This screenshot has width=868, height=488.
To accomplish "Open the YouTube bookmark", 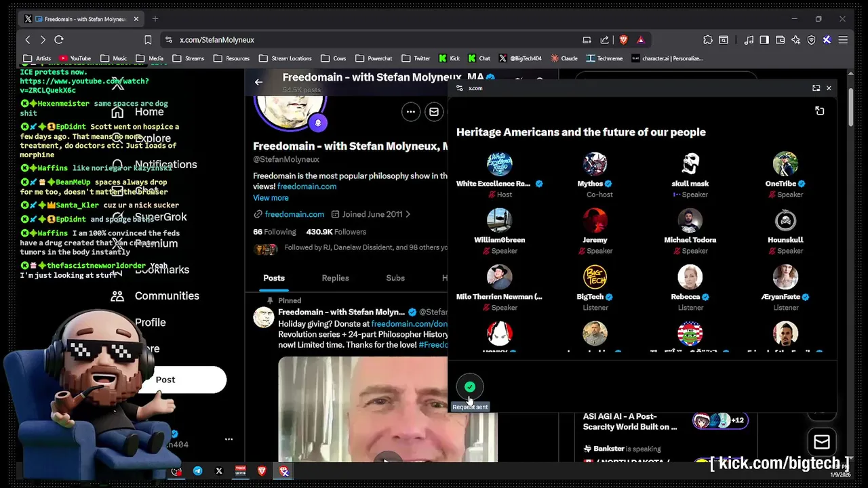I will click(x=75, y=58).
